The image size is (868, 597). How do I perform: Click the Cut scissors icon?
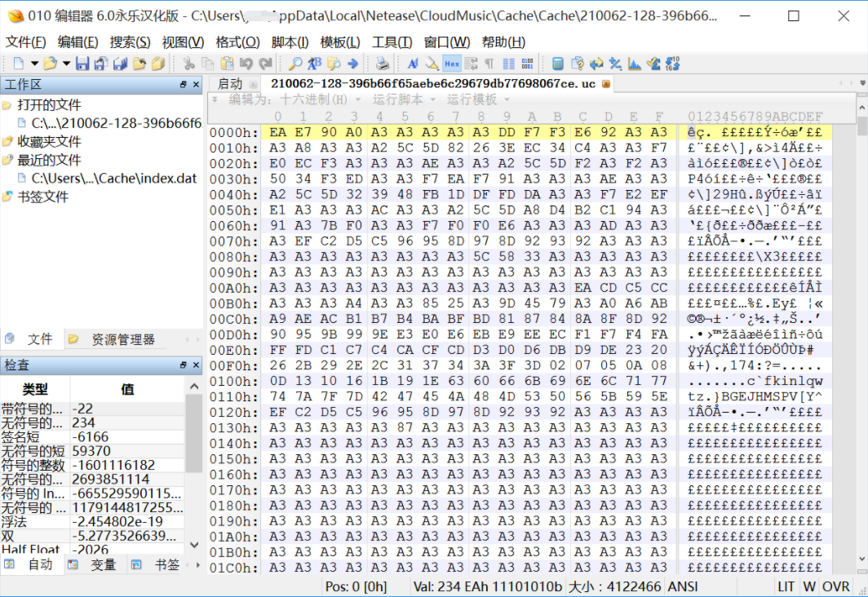[x=188, y=64]
